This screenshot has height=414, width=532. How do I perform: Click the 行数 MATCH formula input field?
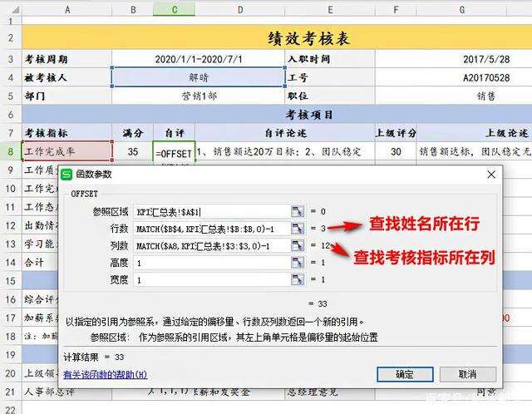(212, 229)
